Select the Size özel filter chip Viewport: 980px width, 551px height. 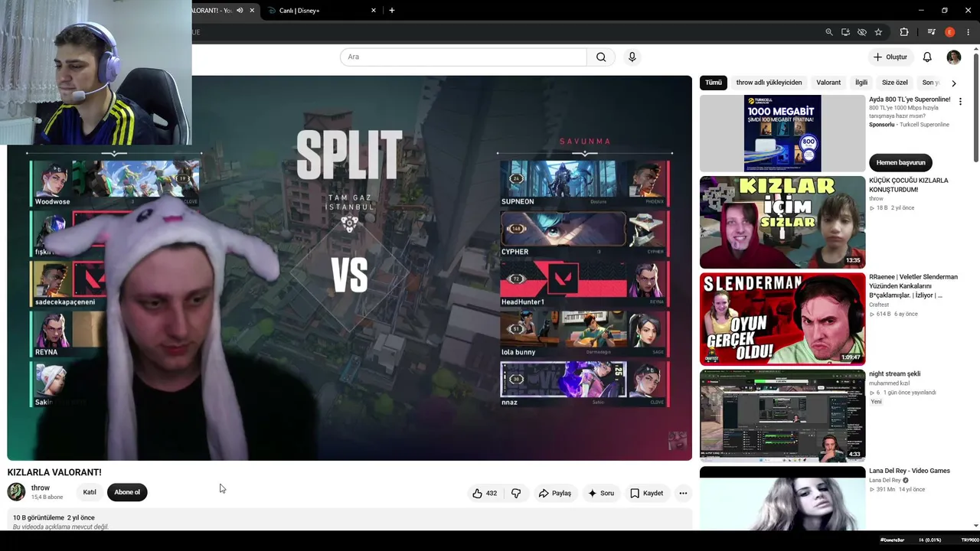tap(895, 83)
